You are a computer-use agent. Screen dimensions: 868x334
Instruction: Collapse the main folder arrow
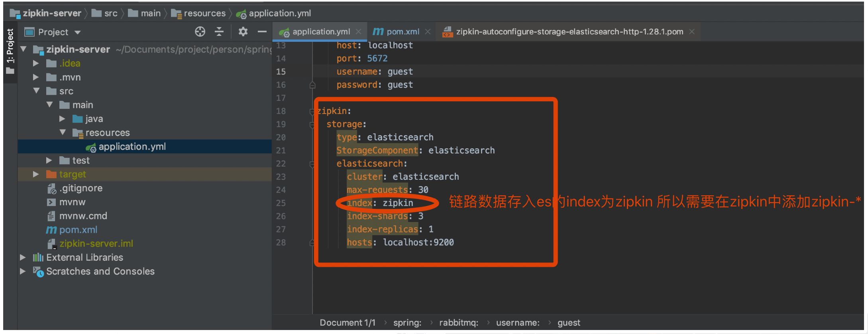[x=49, y=105]
